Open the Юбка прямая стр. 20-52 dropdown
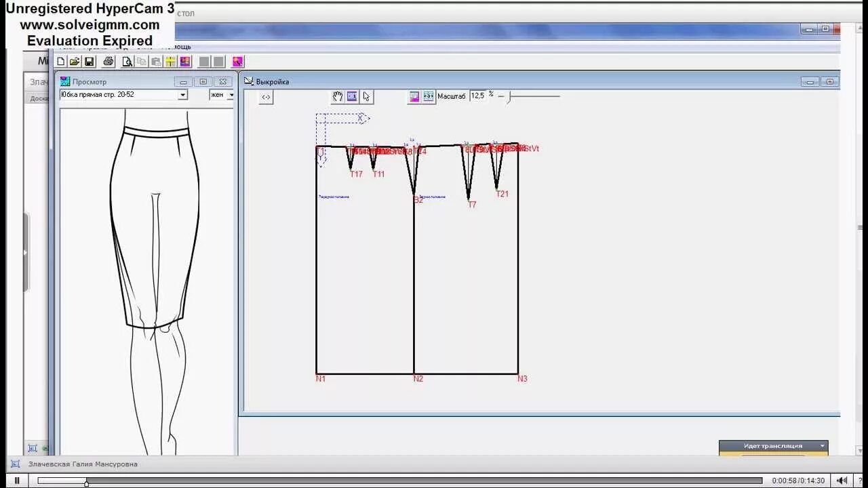 pos(182,95)
